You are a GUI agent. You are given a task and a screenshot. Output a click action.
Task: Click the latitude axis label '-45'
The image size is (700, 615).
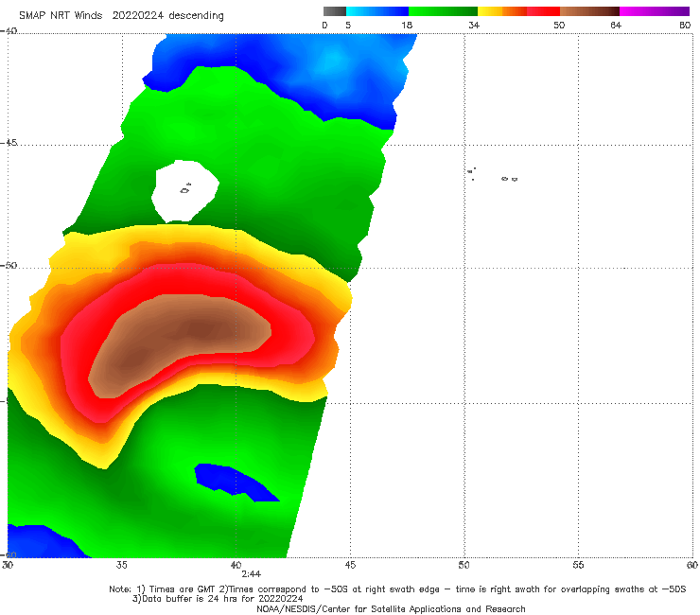pos(9,143)
